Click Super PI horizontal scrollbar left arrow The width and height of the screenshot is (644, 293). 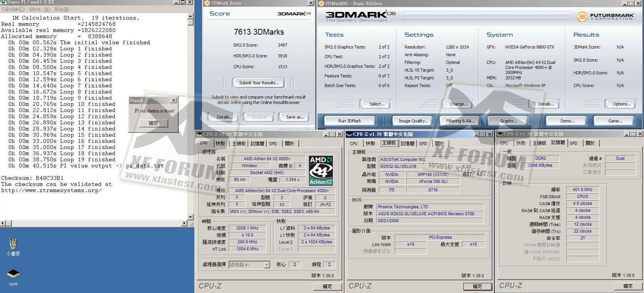click(3, 223)
